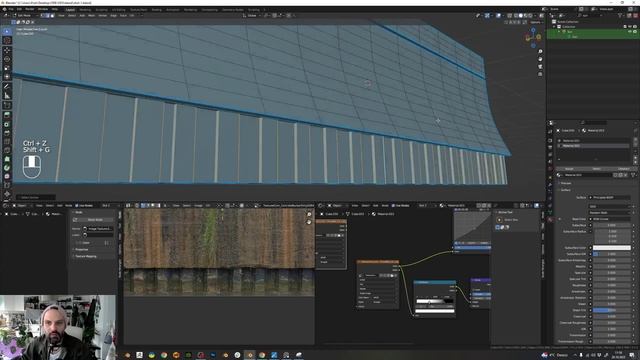Select the Loop Cut tool
640x360 pixels.
[7, 142]
